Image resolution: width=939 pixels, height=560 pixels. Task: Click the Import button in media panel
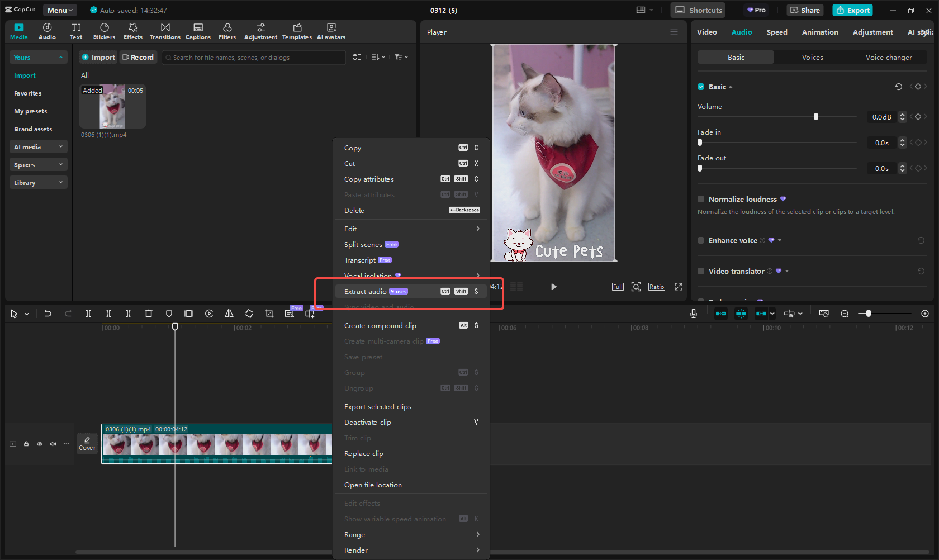click(98, 58)
